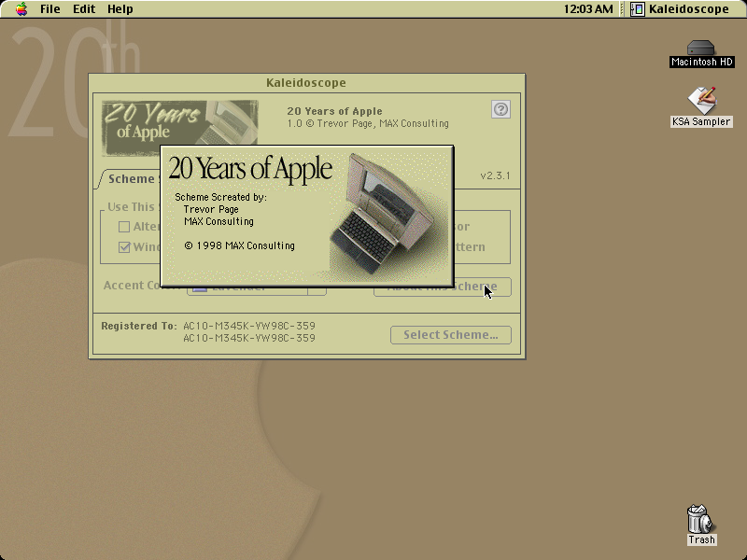Click the 1.0 © Trevor Page, MAX Consulting line
Screen dimensions: 747x560
pos(368,124)
